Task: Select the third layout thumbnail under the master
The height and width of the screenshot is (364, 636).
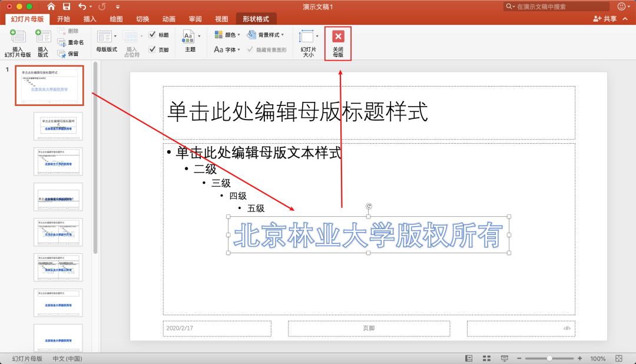Action: [x=58, y=197]
